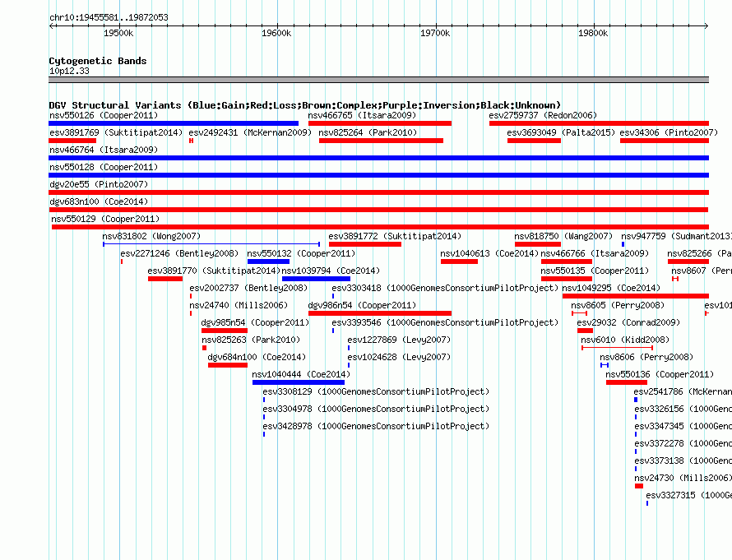The height and width of the screenshot is (560, 732).
Task: Select nsv1040613 (Coe2014) label
Action: tap(489, 253)
